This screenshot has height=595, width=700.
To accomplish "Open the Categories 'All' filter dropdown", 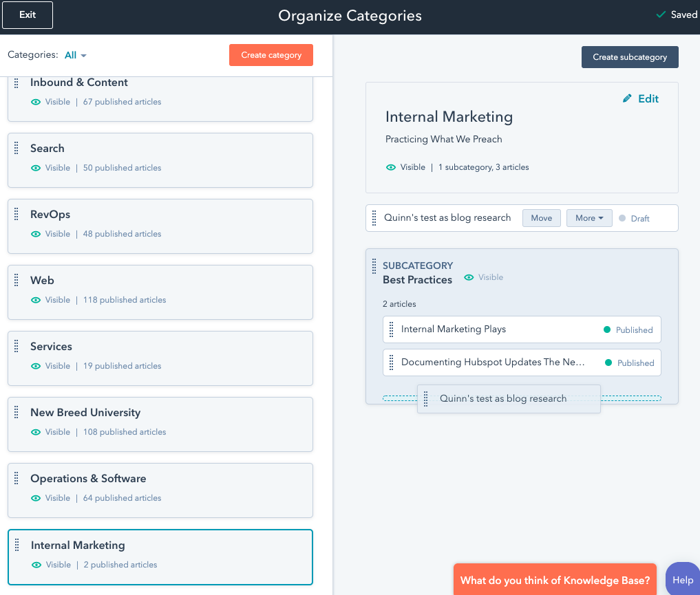I will coord(74,55).
